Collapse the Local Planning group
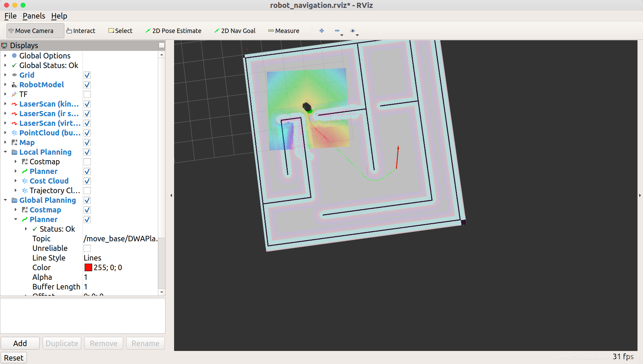643x364 pixels. point(6,152)
